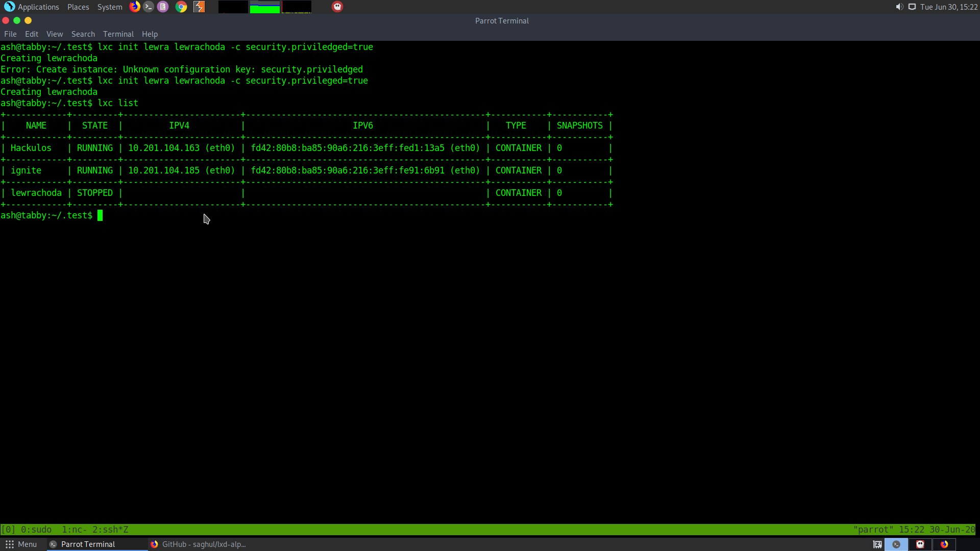Click the display icon beside the clock
Screen dimensions: 980x551
point(912,7)
